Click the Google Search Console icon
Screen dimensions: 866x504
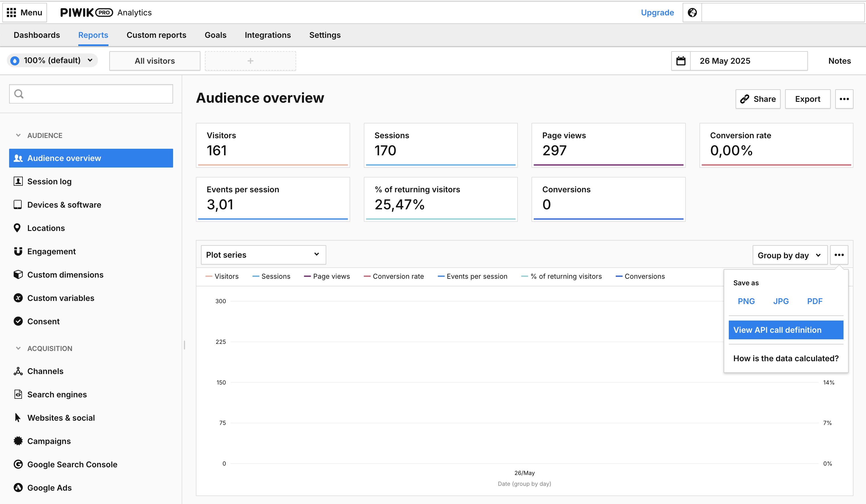pos(18,464)
